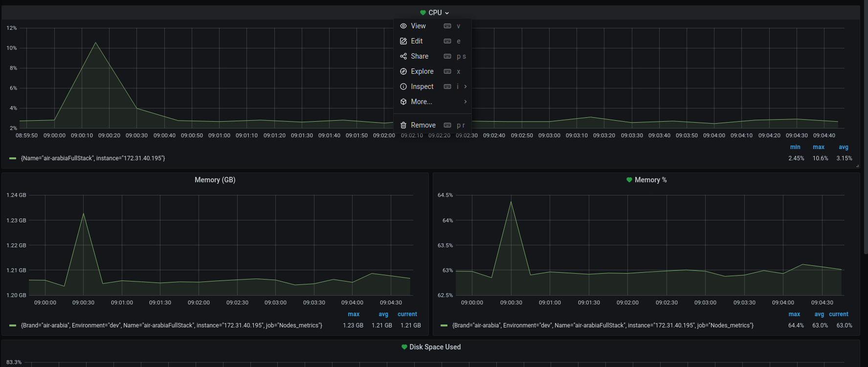This screenshot has width=868, height=367.
Task: Collapse the CPU panel title dropdown chevron
Action: tap(447, 13)
